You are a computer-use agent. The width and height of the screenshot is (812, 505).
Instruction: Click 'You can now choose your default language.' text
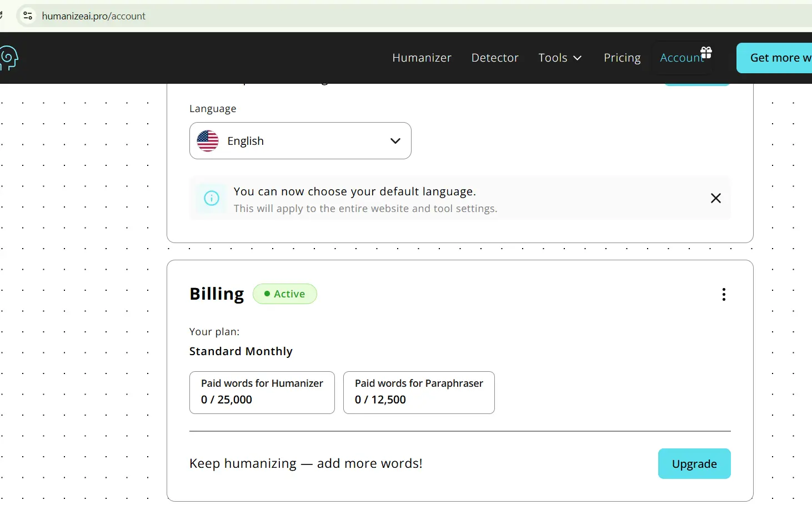click(x=355, y=191)
